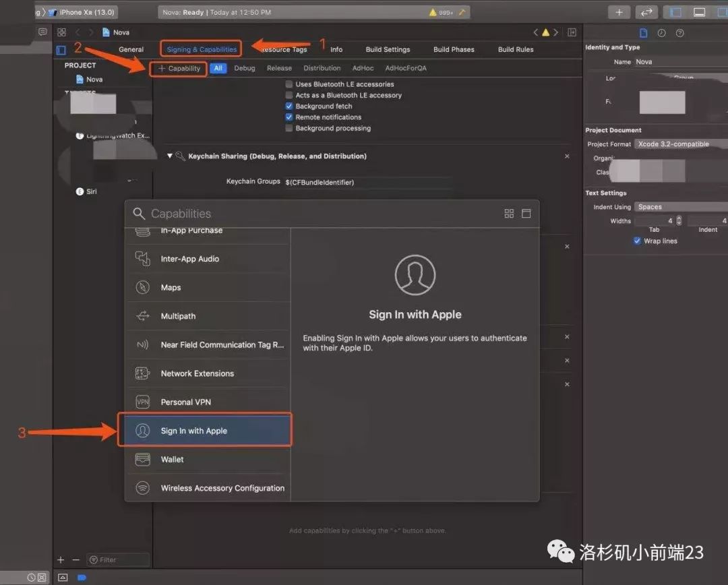This screenshot has height=585, width=728.
Task: Add an editor pane
Action: pyautogui.click(x=572, y=32)
